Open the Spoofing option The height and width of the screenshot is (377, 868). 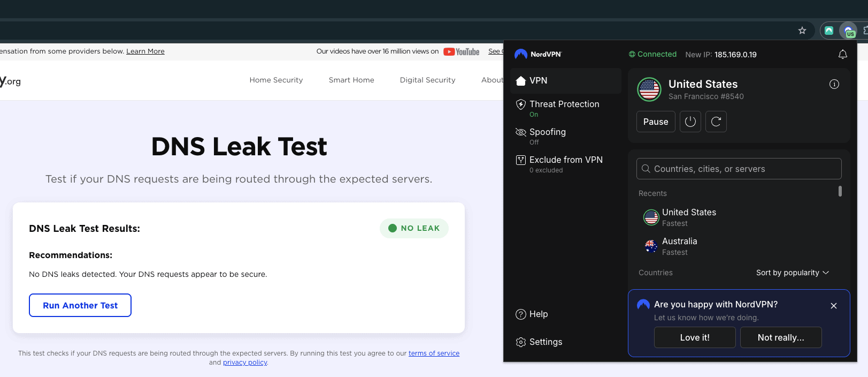pyautogui.click(x=566, y=136)
